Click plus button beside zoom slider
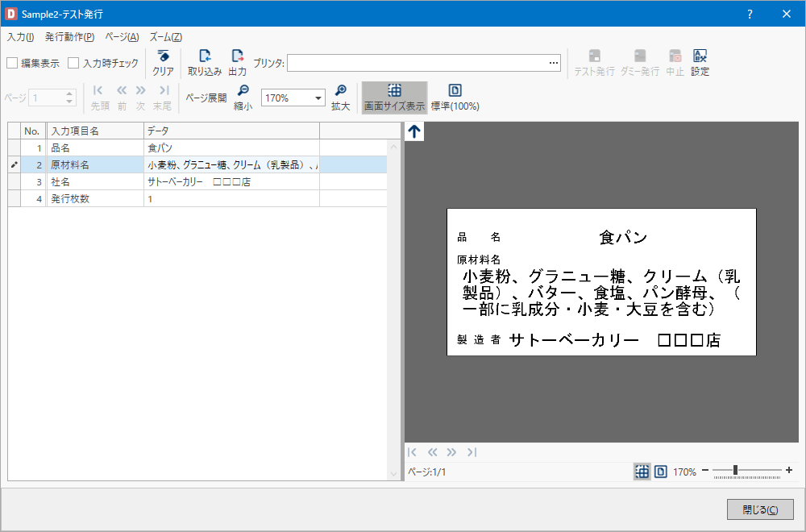Image resolution: width=806 pixels, height=532 pixels. click(x=789, y=470)
